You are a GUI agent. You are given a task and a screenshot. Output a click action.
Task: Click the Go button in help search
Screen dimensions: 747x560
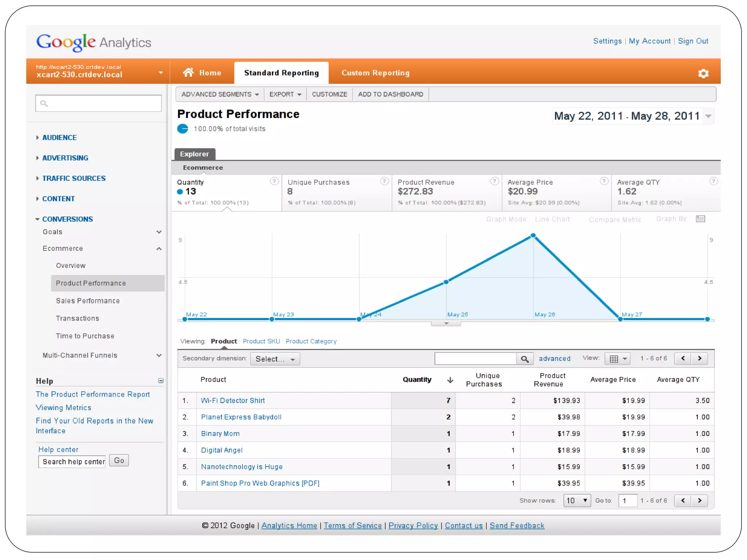(119, 460)
